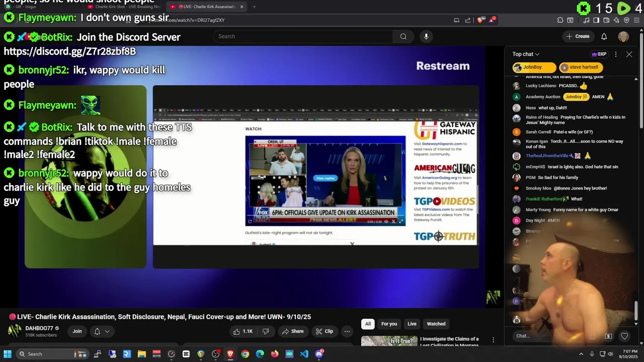Image resolution: width=644 pixels, height=362 pixels.
Task: Open Firefox from the taskbar
Action: click(275, 354)
